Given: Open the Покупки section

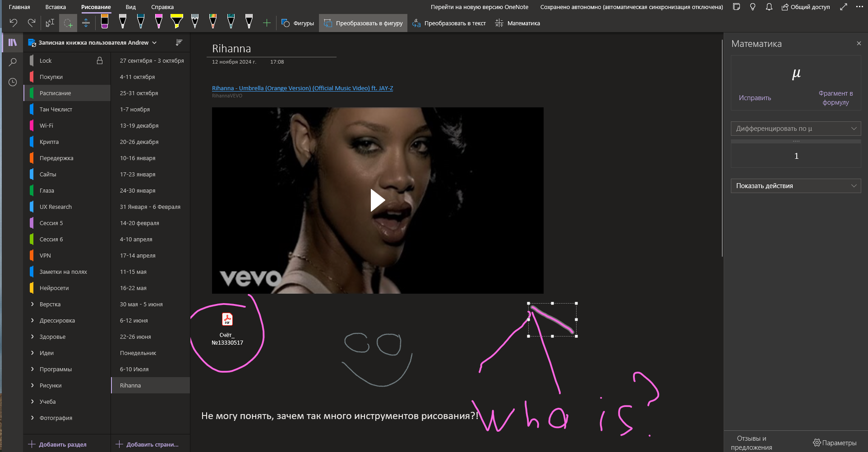Looking at the screenshot, I should (67, 77).
